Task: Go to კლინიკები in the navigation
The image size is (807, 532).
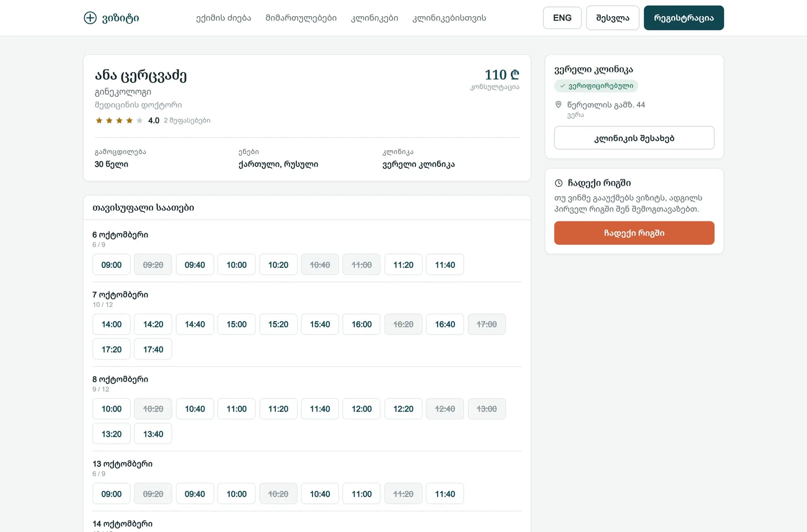Action: [x=374, y=18]
